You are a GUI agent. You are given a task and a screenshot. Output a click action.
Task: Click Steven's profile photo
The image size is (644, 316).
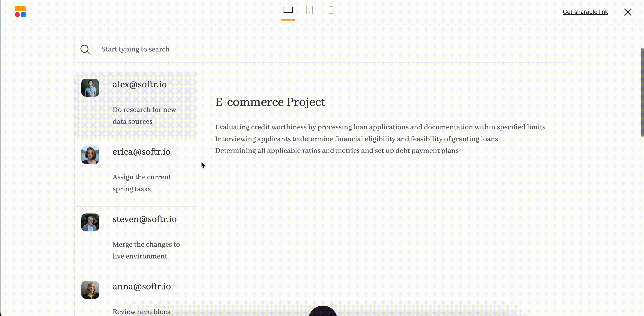(x=90, y=222)
